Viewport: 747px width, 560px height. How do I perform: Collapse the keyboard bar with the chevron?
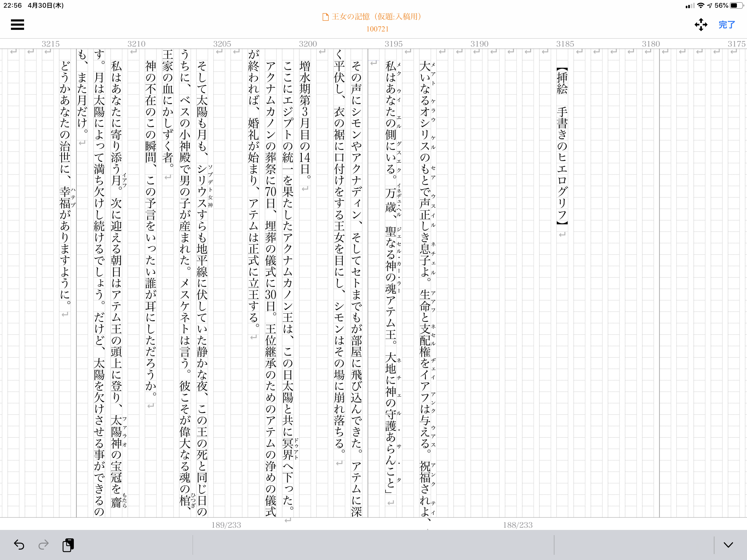[728, 544]
